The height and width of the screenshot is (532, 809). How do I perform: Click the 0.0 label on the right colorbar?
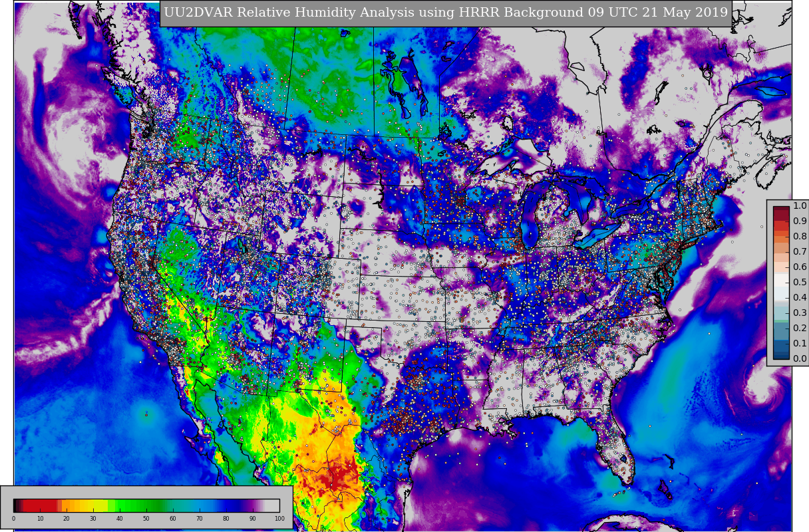point(800,359)
